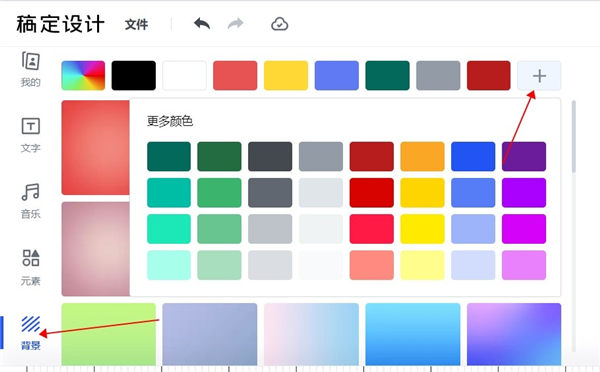Choose the dark red swatch in top row
Viewport: 600px width, 372px height.
click(489, 75)
